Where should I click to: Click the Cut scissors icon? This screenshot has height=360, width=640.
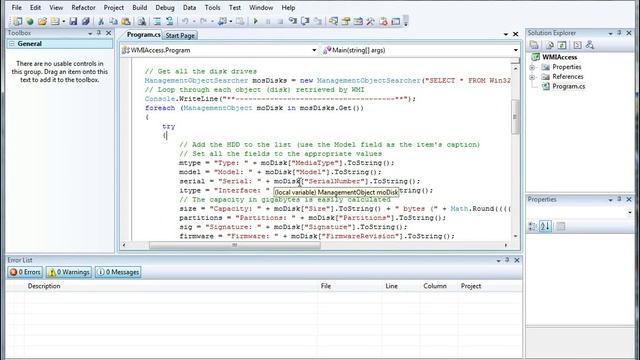(x=101, y=21)
